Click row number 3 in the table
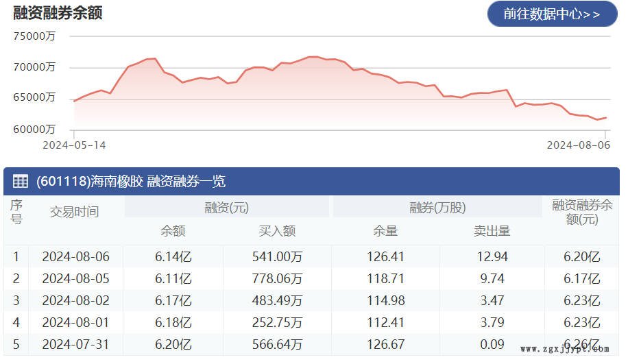Viewport: 628px width, 364px height. [16, 301]
